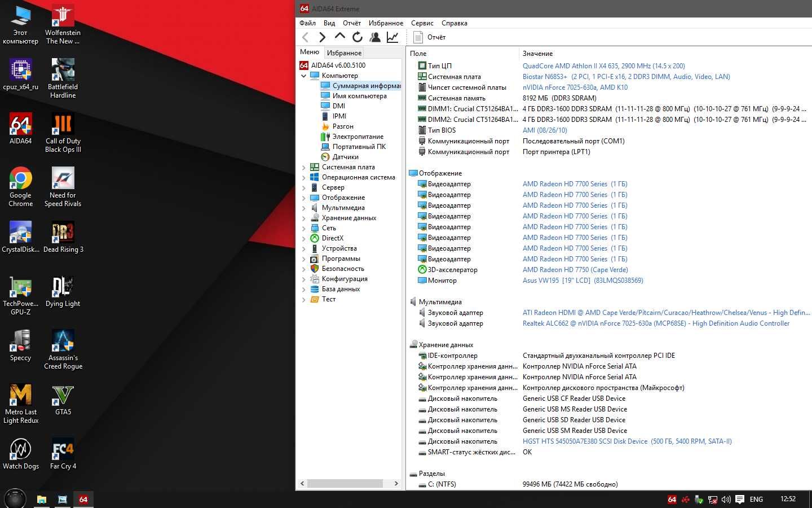The height and width of the screenshot is (508, 812).
Task: Open the Biostar N68S3+ motherboard link
Action: coord(626,77)
